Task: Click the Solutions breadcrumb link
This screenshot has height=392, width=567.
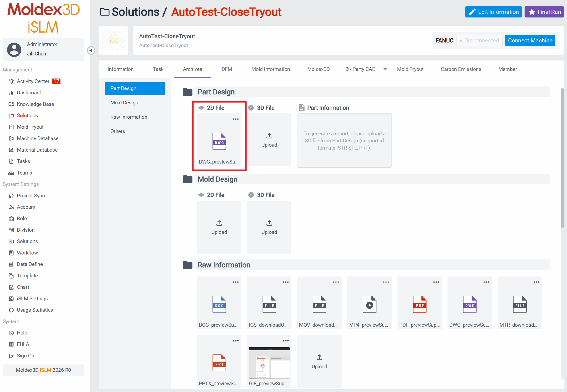Action: pos(136,12)
